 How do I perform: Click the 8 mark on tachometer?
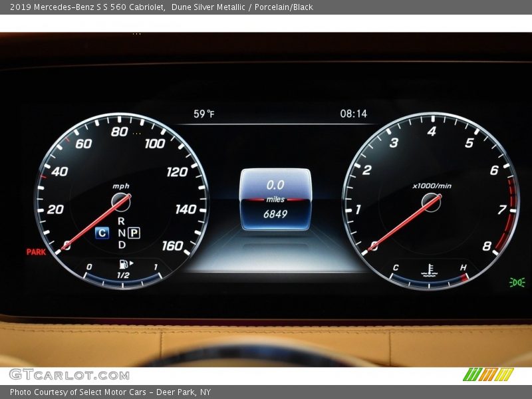487,246
